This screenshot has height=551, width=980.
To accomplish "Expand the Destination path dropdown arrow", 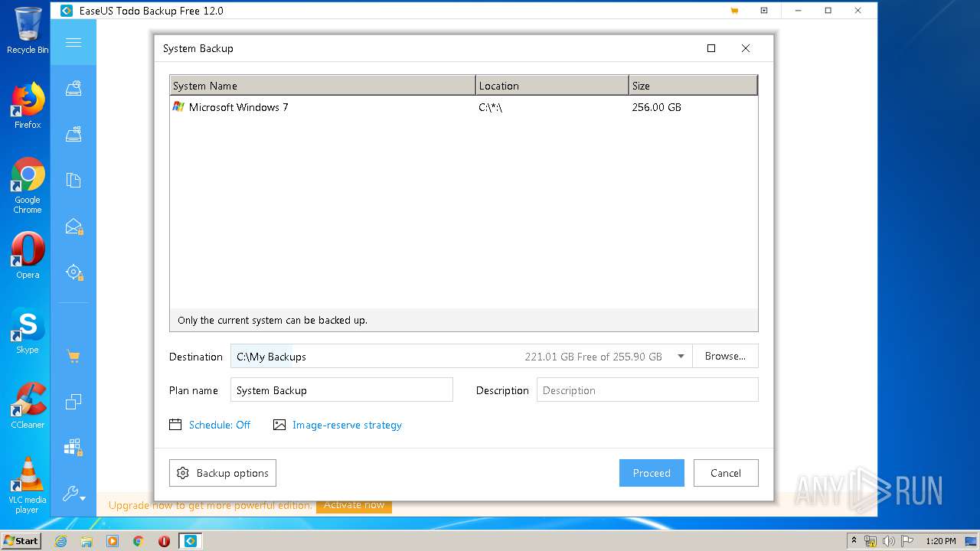I will tap(681, 357).
